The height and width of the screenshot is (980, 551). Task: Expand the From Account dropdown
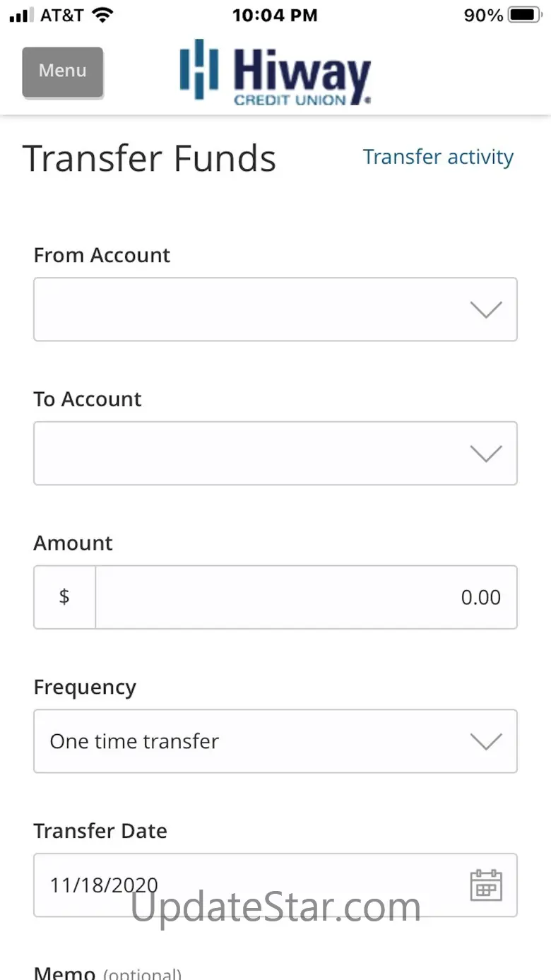tap(275, 309)
